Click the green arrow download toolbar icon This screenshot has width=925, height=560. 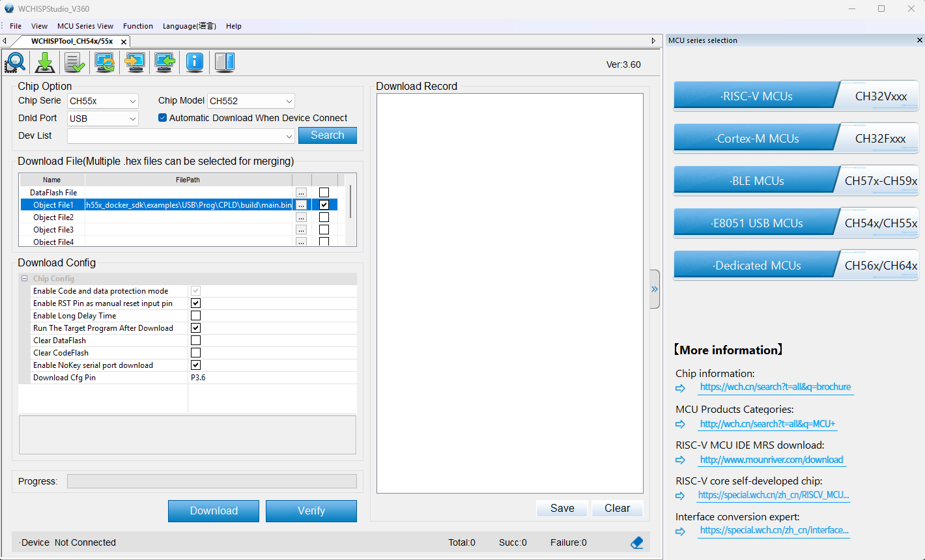coord(44,63)
